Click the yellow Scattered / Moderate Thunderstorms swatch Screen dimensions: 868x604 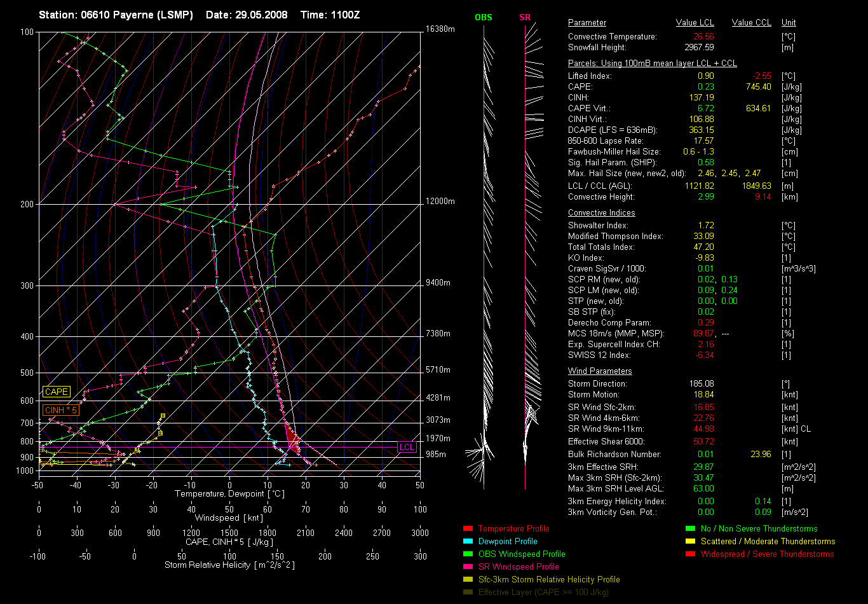click(690, 542)
